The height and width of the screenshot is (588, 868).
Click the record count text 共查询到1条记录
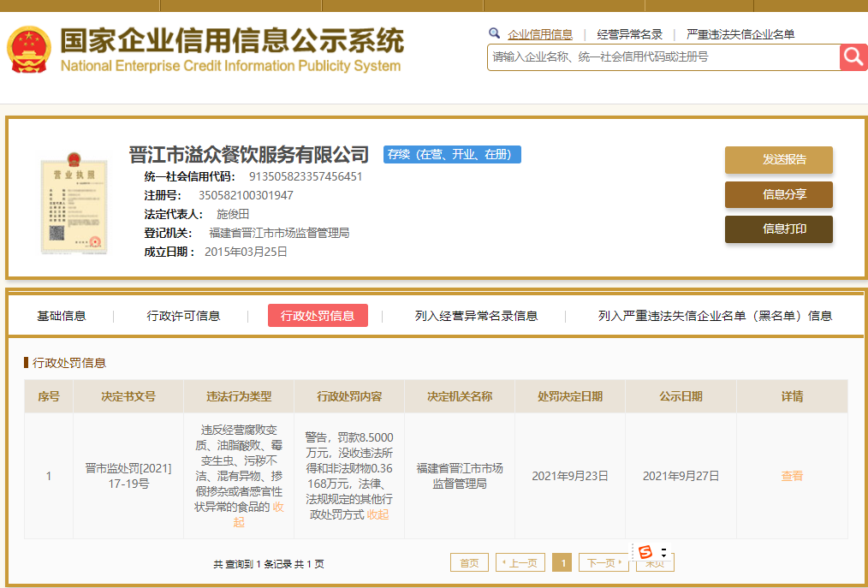[x=253, y=564]
